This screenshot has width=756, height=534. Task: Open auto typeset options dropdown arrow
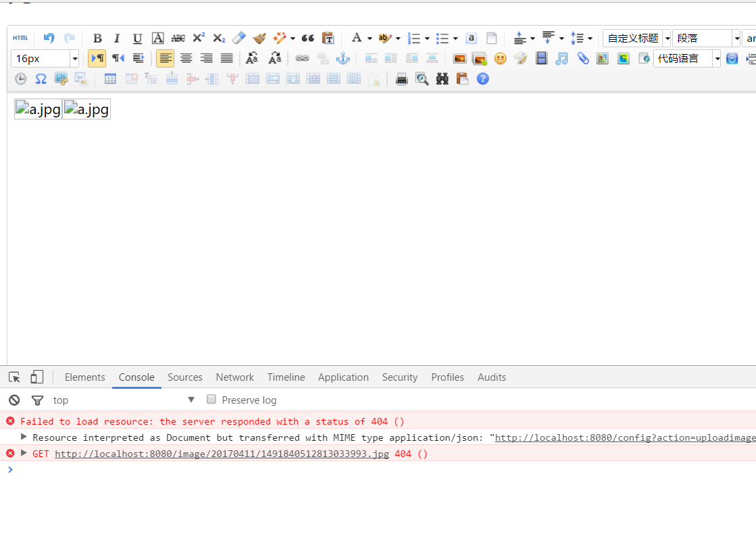point(293,38)
